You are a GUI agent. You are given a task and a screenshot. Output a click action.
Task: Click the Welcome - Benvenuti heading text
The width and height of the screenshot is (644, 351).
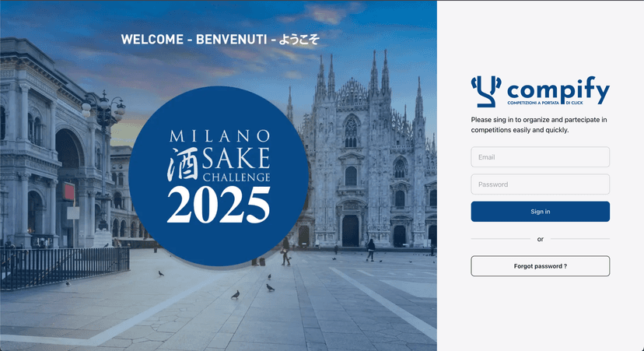tap(194, 40)
